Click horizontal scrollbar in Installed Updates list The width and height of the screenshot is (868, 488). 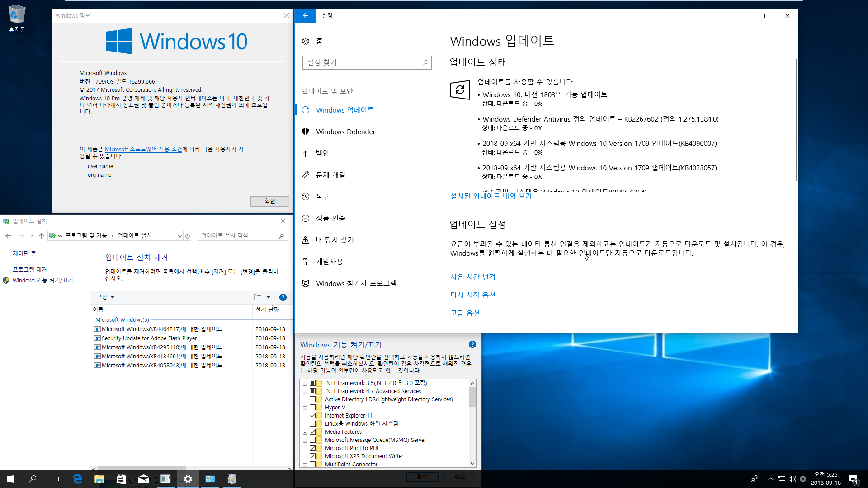coord(142,469)
